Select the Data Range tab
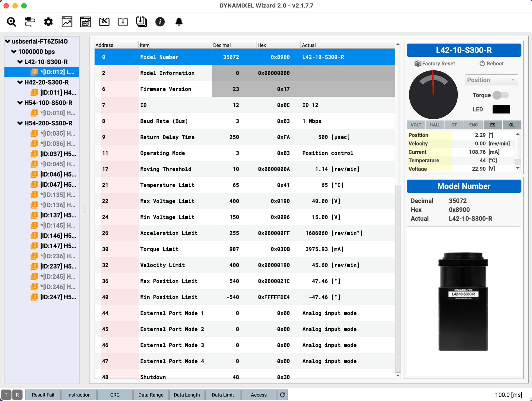Screen dimensions: 532x401 (x=151, y=395)
